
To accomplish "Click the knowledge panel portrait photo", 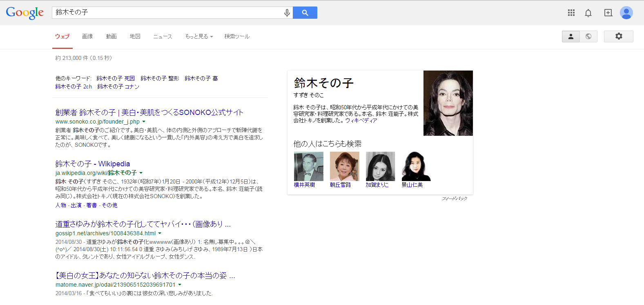I will coord(448,103).
